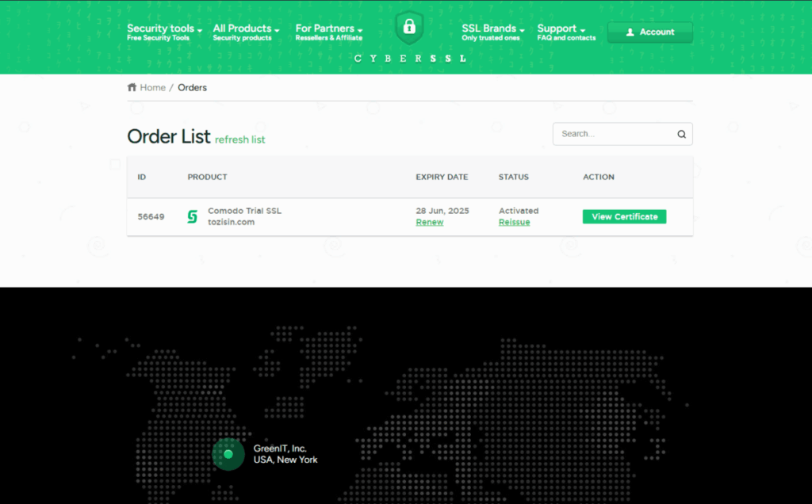Open the For Partners menu
The height and width of the screenshot is (504, 812).
point(329,32)
